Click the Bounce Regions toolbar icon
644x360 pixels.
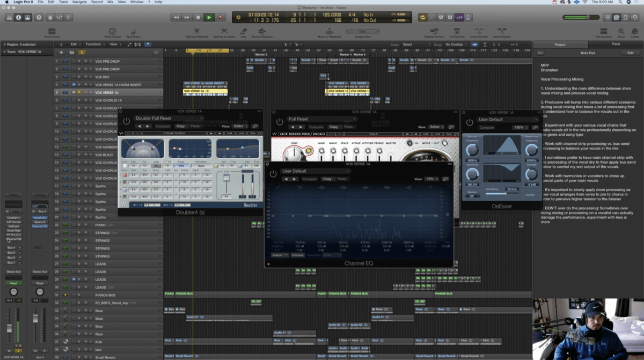261,32
